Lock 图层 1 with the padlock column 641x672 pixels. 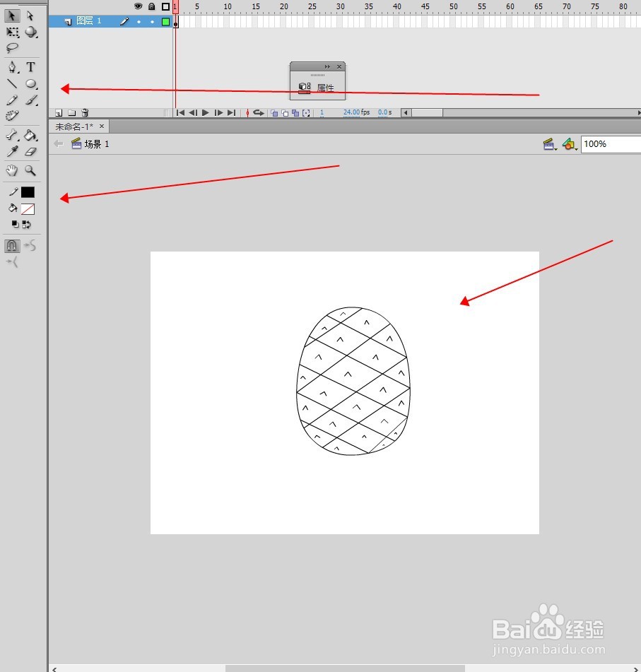pos(153,22)
